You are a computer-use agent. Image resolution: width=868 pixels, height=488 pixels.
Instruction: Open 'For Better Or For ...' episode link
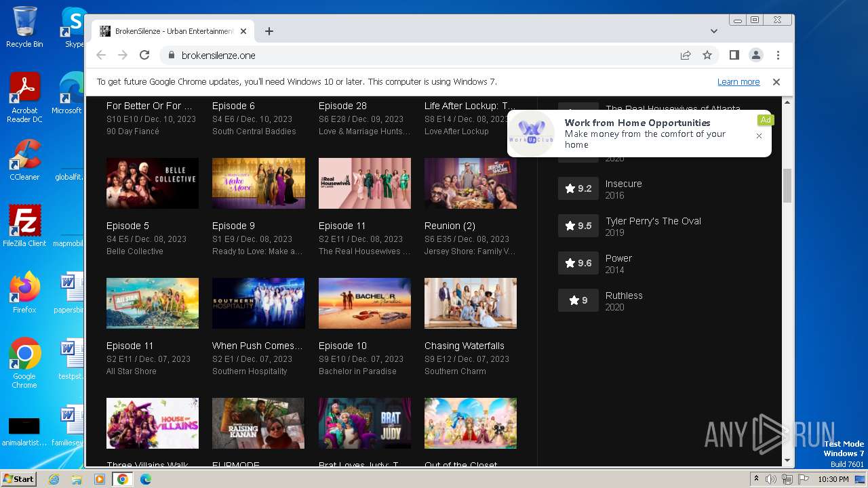tap(149, 106)
